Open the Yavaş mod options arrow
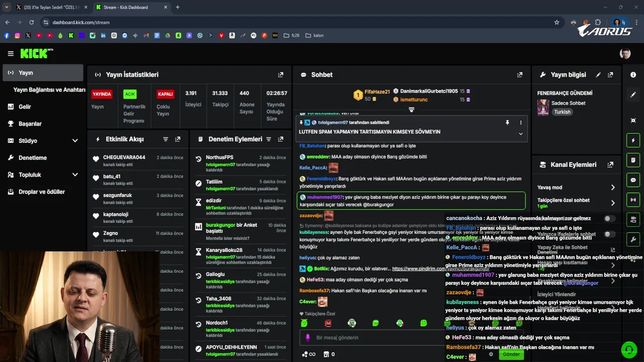Viewport: 644px width, 362px height. click(x=613, y=188)
